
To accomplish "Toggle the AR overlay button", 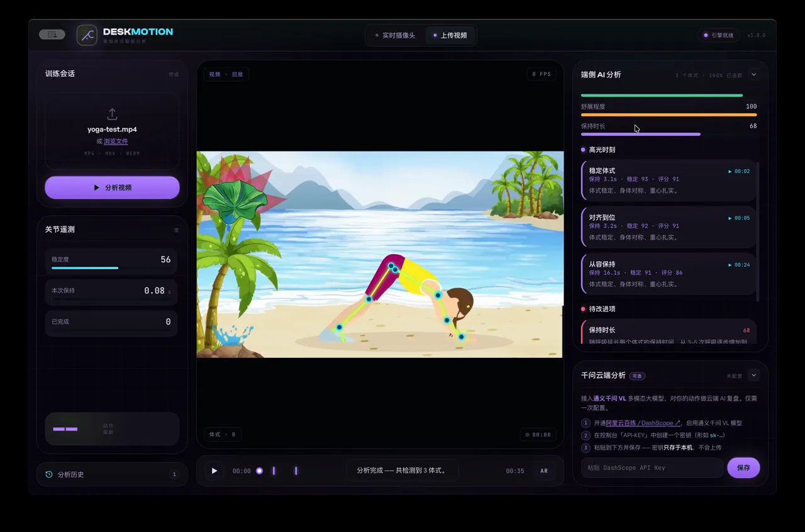I will [x=544, y=471].
